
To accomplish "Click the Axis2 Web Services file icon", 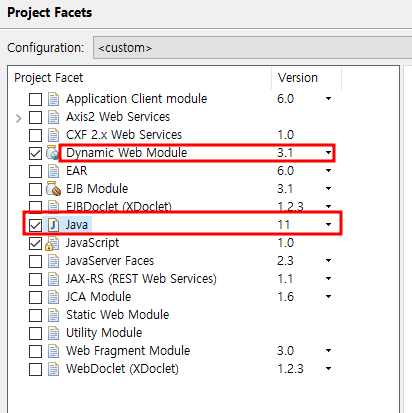I will pos(53,117).
